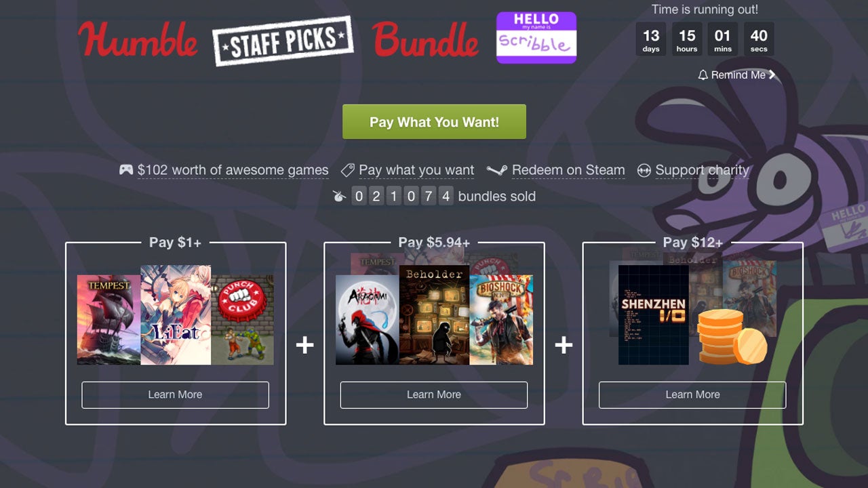
Task: Click the bundles sold counter icon
Action: click(x=339, y=197)
